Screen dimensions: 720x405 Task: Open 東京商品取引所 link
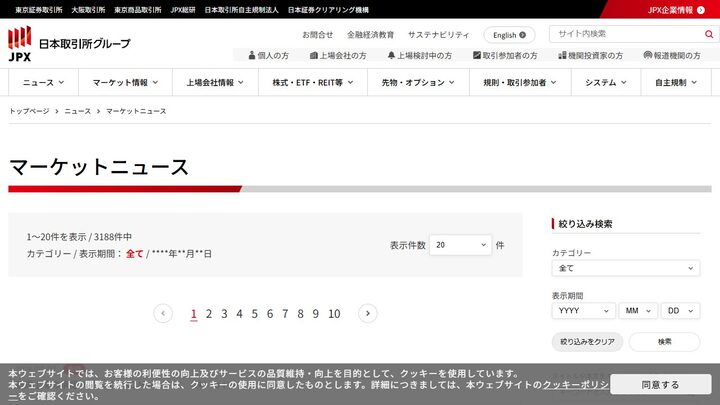pos(138,10)
